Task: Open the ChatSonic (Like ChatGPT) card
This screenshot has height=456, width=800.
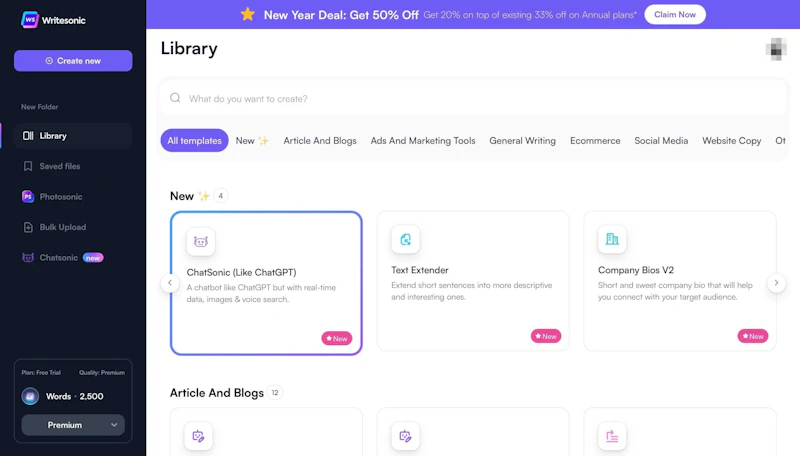Action: pos(266,283)
